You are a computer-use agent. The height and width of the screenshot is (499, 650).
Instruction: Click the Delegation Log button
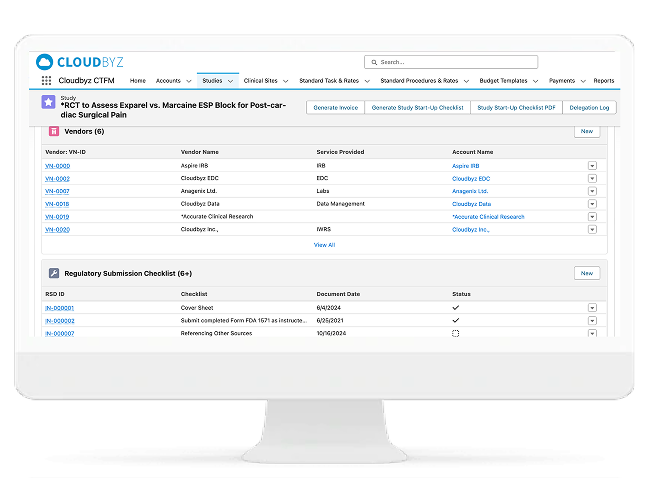(589, 108)
